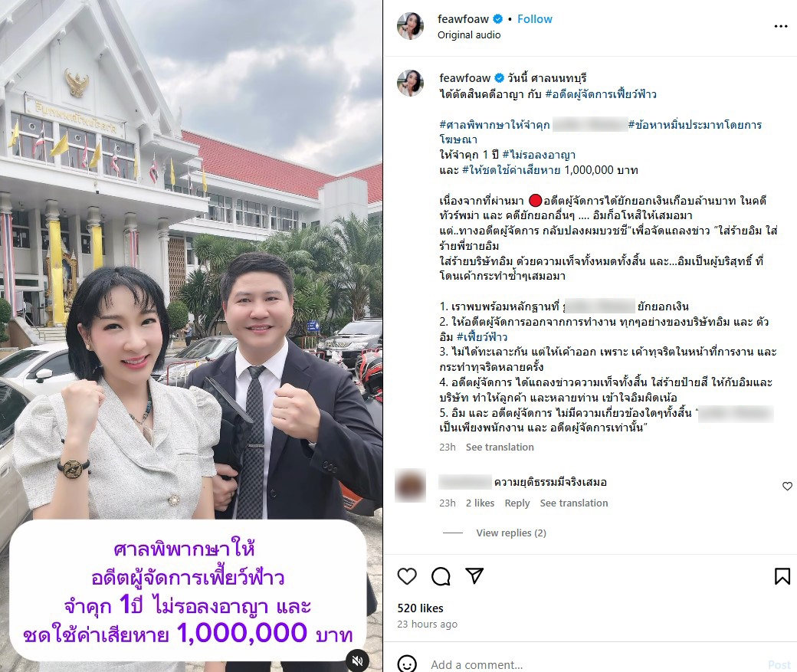
Task: Open feawfoaw profile picture in post header
Action: point(410,26)
